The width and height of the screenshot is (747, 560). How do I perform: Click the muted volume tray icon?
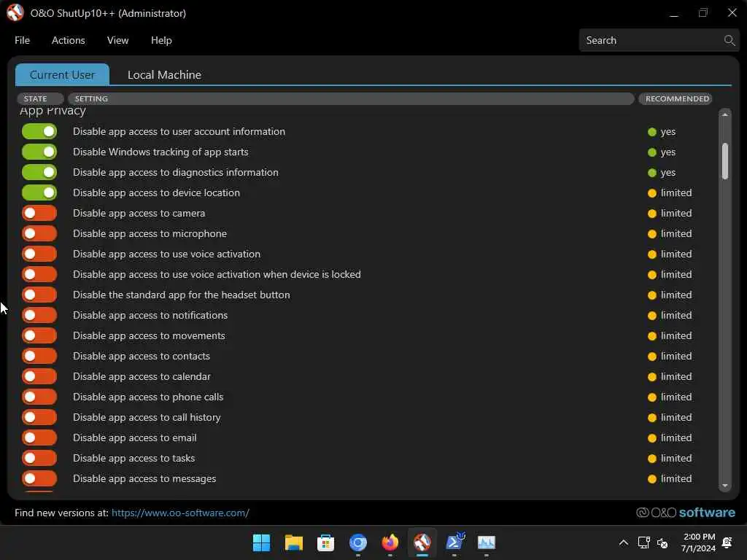(x=662, y=542)
